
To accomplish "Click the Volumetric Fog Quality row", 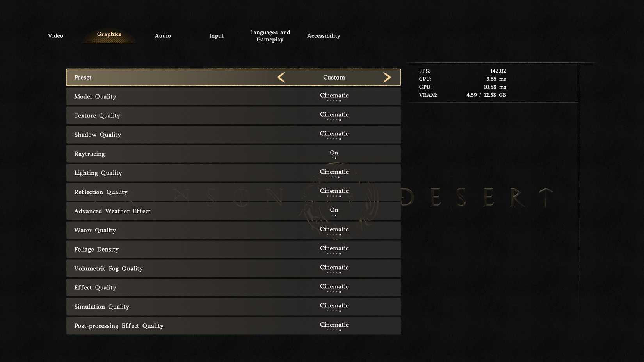I will coord(233,268).
